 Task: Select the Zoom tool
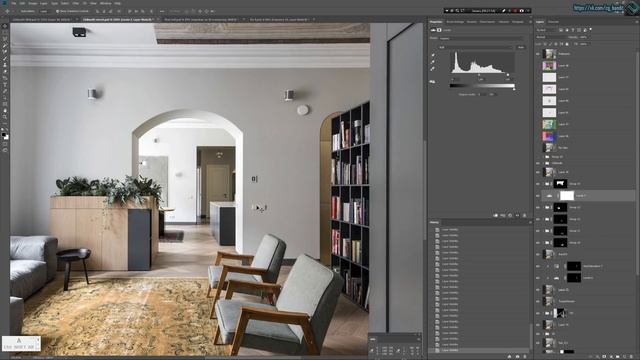[4, 117]
